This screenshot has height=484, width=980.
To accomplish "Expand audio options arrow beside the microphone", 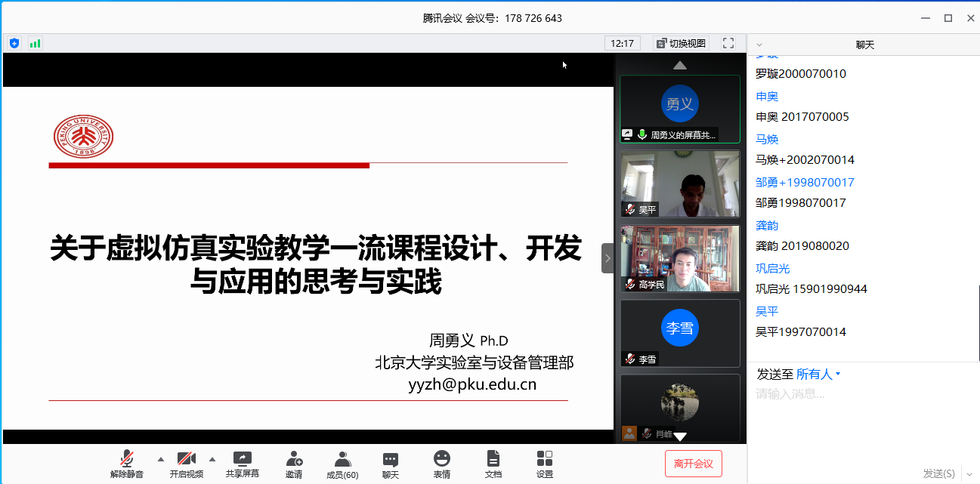I will click(x=160, y=458).
